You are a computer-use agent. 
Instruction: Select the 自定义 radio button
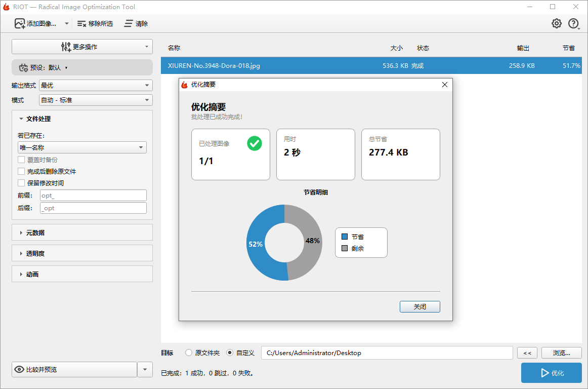230,353
